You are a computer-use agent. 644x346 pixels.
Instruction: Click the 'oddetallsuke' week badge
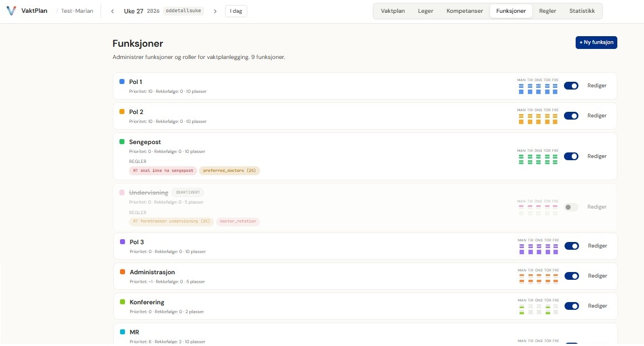183,11
